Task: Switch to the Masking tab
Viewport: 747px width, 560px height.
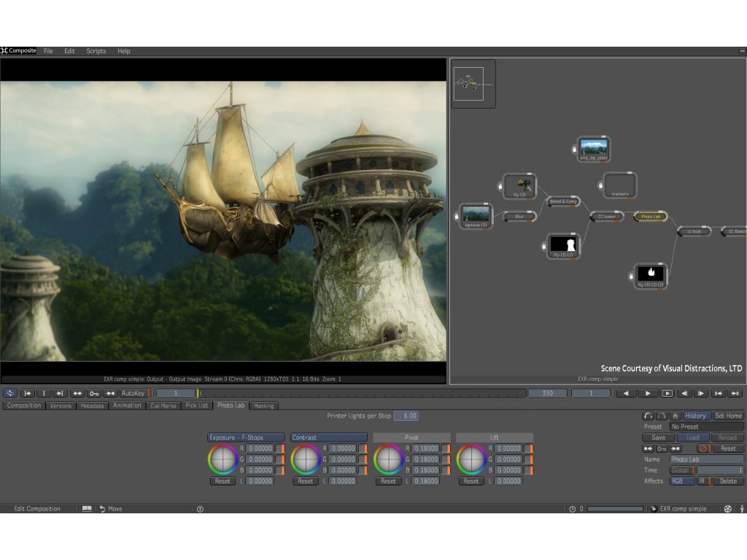Action: tap(263, 405)
